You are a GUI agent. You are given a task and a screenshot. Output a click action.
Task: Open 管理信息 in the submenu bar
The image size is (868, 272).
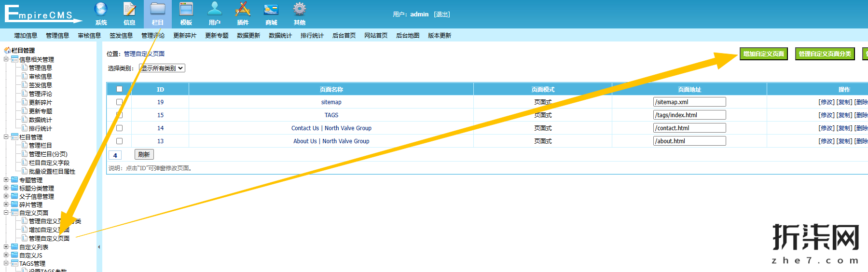coord(57,36)
